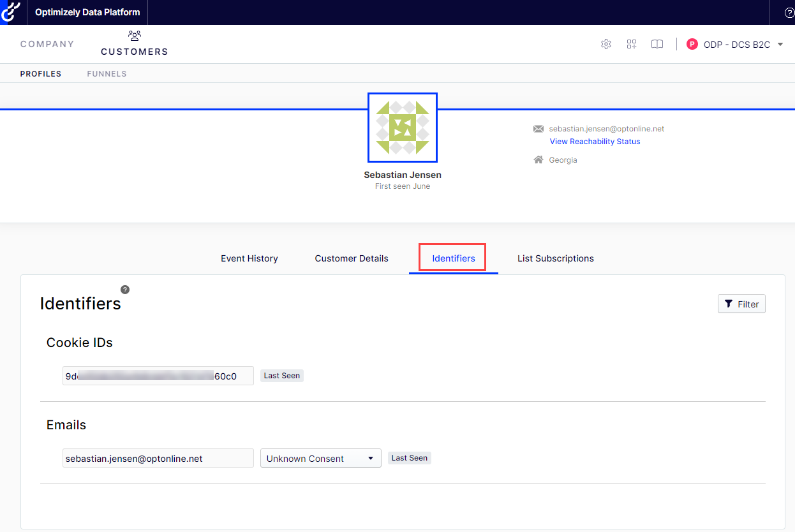
Task: Click the home location icon
Action: pyautogui.click(x=539, y=160)
